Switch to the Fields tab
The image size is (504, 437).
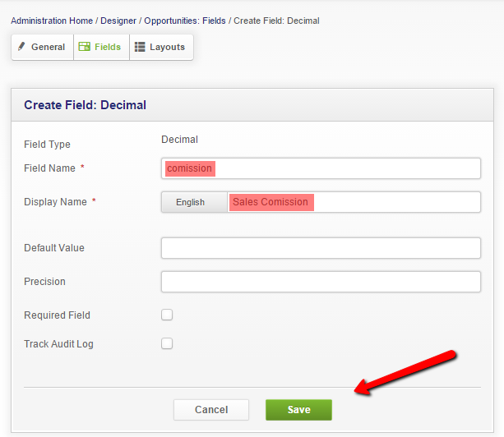(x=102, y=47)
